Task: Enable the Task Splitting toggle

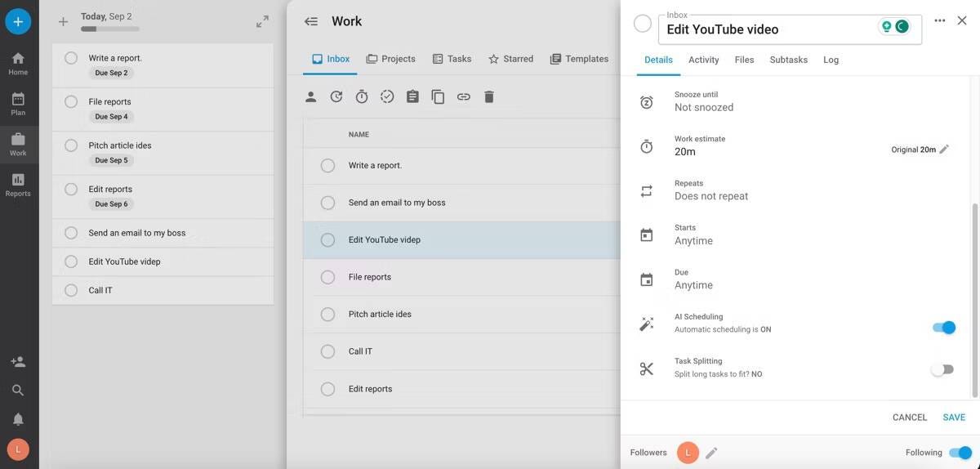Action: pos(942,369)
